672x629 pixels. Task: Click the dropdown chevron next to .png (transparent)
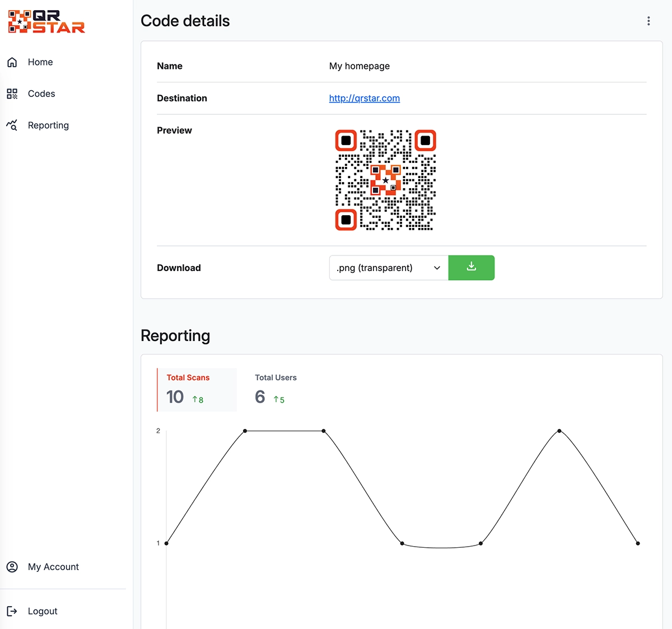click(436, 268)
